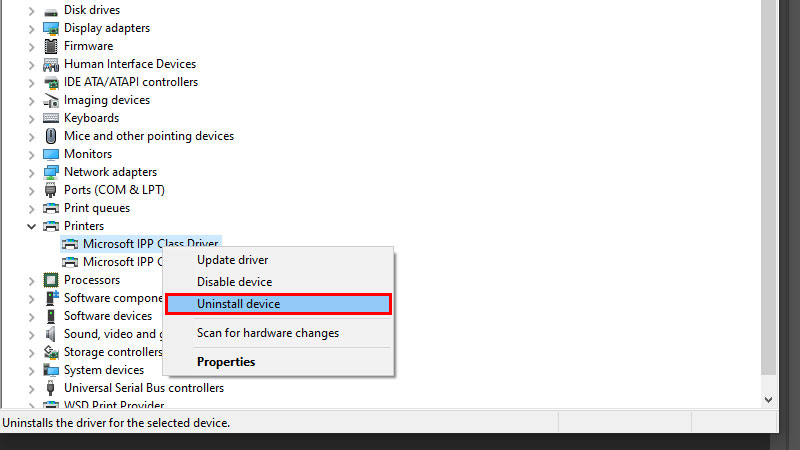Expand the Display adapters node
Image resolution: width=800 pixels, height=450 pixels.
tap(32, 29)
